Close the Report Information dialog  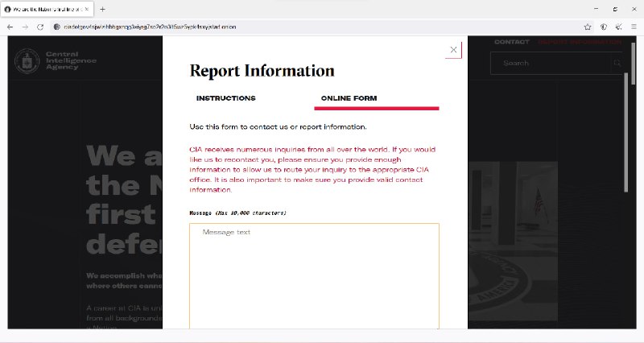453,50
